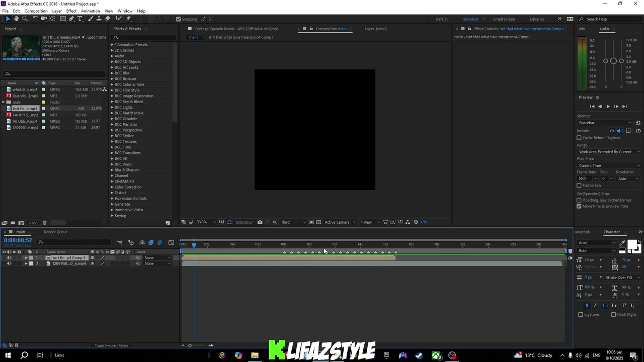Click the white fill color swatch
Viewport: 644px width, 362px height.
[631, 244]
